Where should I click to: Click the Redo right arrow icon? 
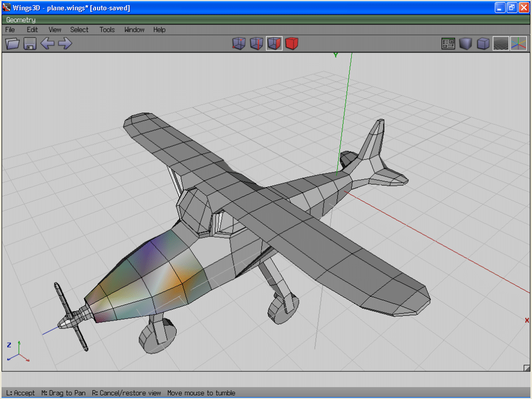[65, 44]
